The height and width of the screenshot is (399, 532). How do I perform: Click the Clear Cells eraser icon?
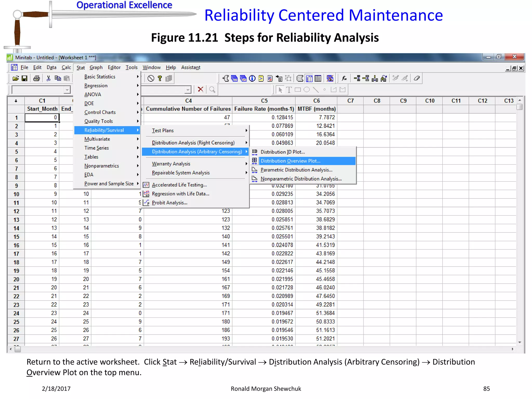click(x=417, y=78)
